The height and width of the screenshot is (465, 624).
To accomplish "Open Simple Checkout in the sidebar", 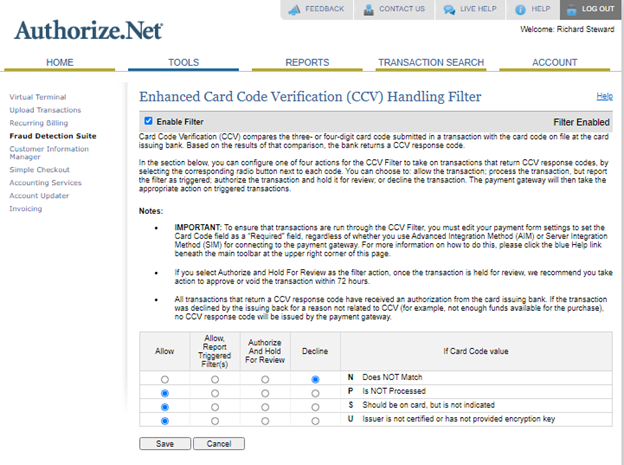I will [39, 170].
